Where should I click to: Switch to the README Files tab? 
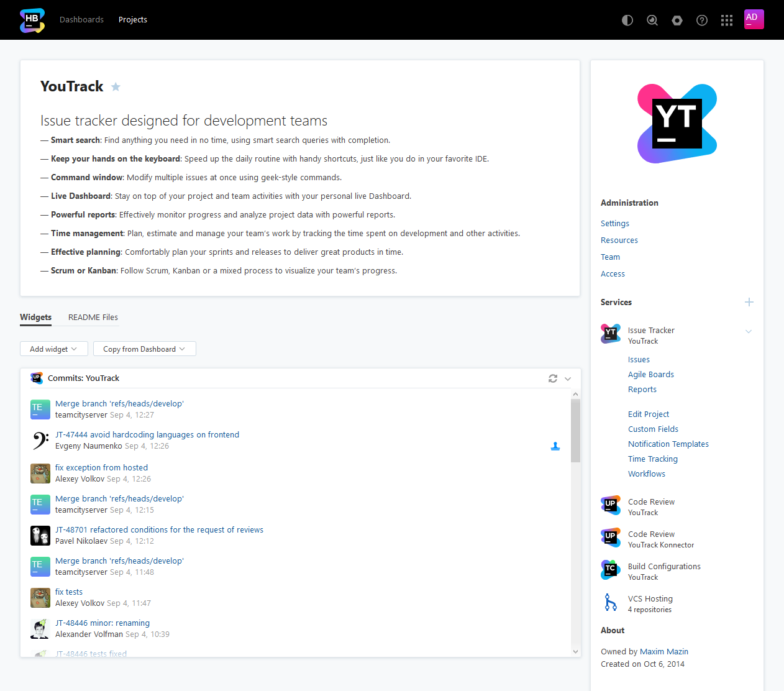click(93, 318)
